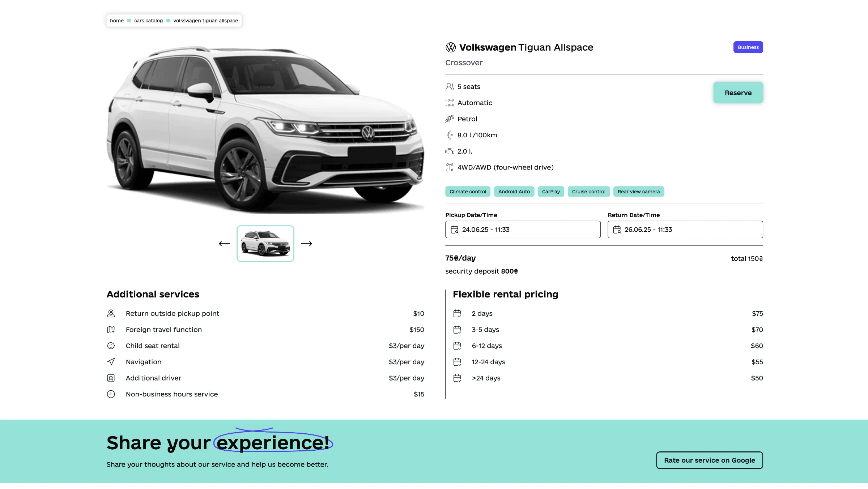Click the Non-business hours clock icon

111,394
